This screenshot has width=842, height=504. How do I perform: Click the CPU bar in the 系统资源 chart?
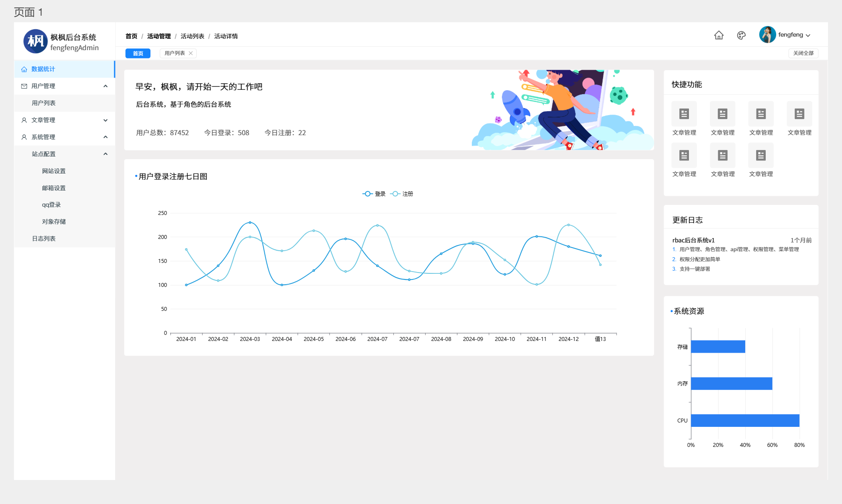745,421
